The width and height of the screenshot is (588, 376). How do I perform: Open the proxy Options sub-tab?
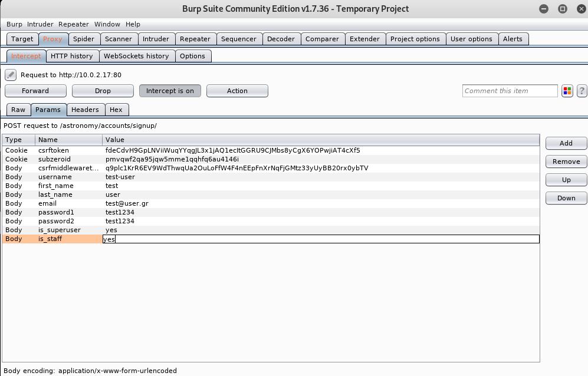coord(192,56)
